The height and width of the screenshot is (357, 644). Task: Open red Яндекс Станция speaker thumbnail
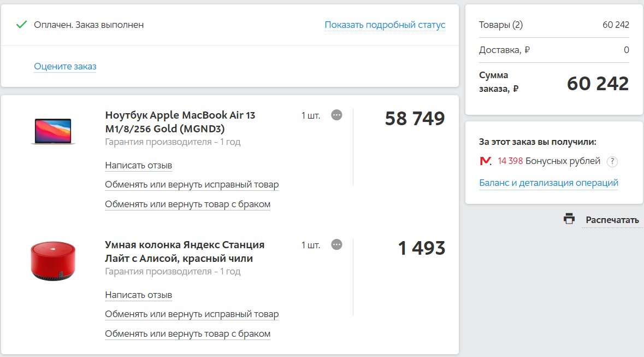click(x=53, y=261)
